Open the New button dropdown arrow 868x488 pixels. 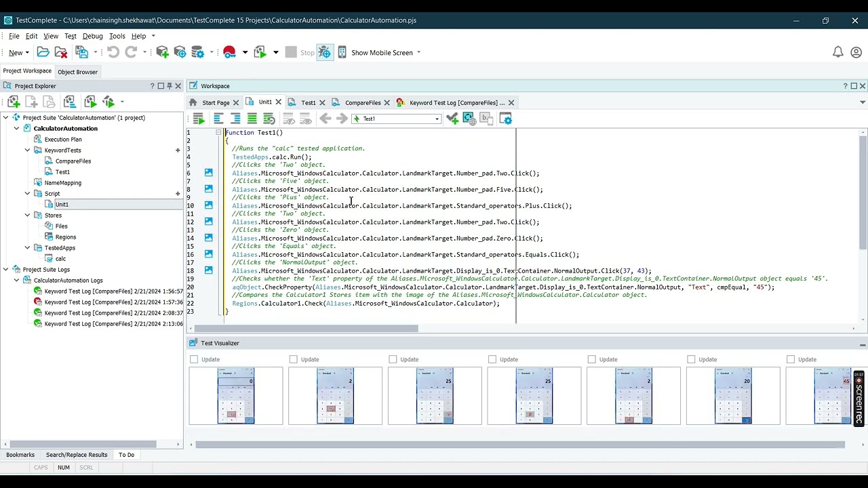(27, 52)
